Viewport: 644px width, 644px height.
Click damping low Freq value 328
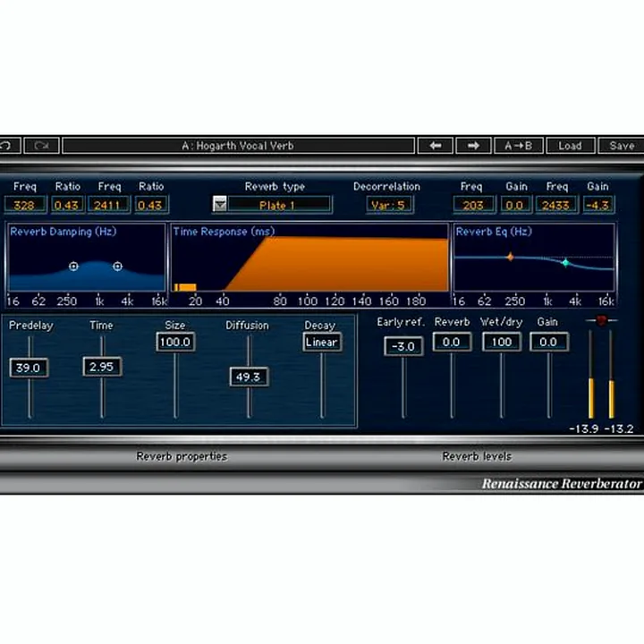coord(25,205)
